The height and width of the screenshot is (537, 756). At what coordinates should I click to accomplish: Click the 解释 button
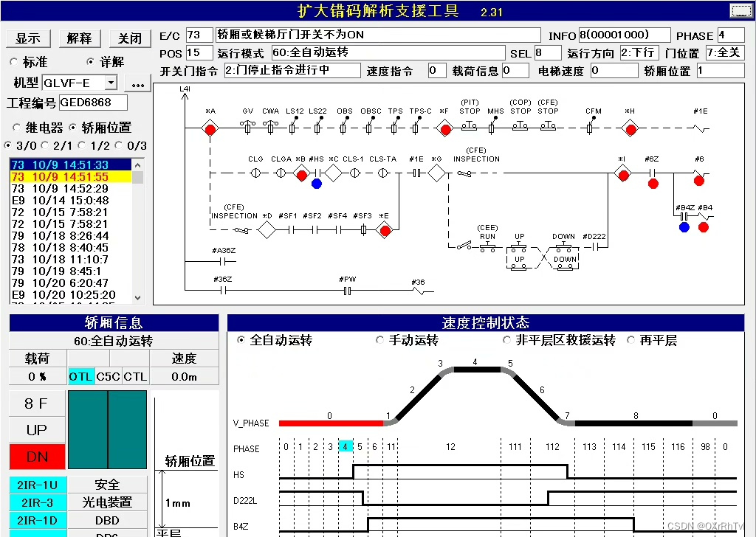click(x=80, y=38)
